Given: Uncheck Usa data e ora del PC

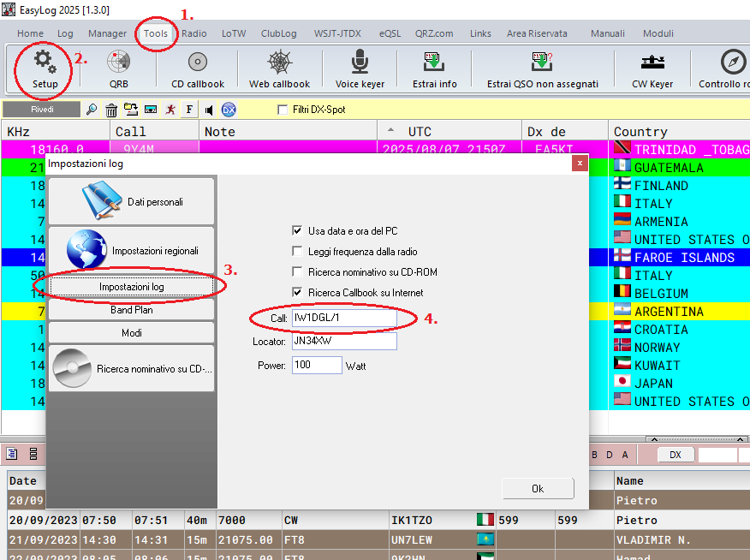Looking at the screenshot, I should click(297, 230).
